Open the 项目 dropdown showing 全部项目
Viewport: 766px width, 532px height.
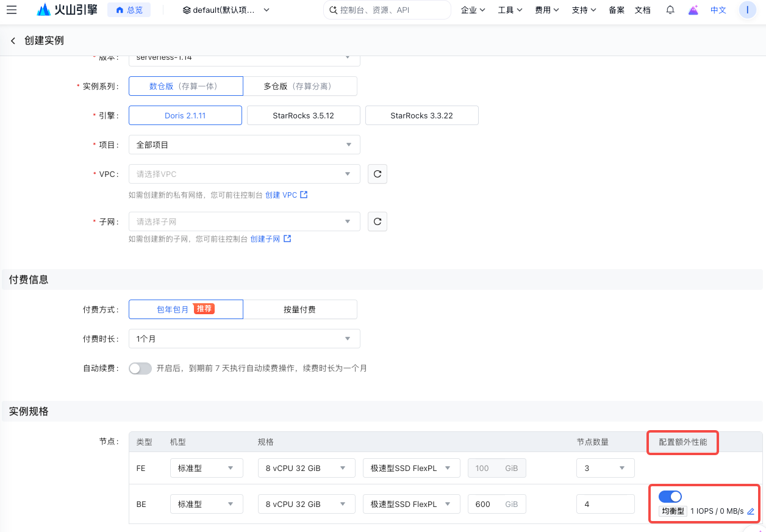pyautogui.click(x=245, y=145)
